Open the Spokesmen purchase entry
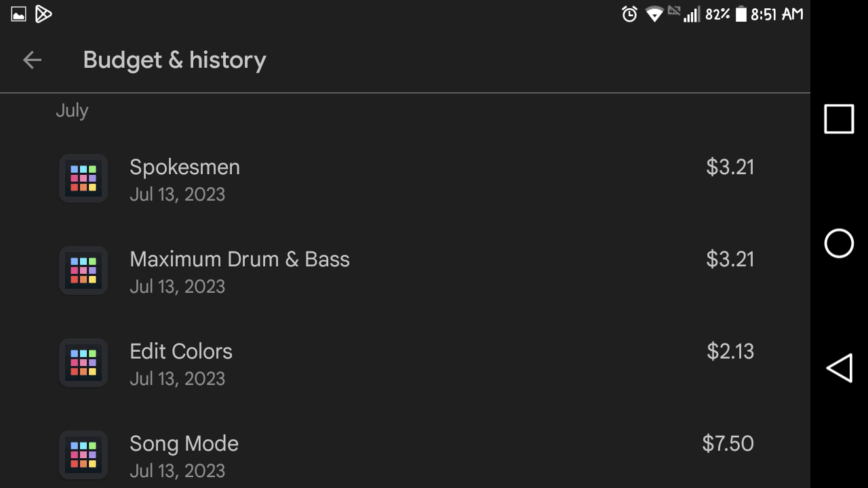The width and height of the screenshot is (868, 488). [x=407, y=180]
